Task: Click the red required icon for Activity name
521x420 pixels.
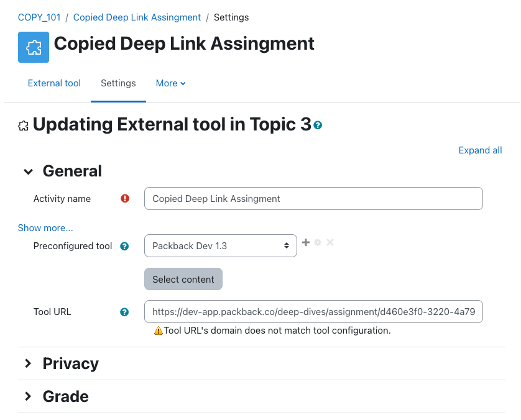Action: click(x=125, y=199)
